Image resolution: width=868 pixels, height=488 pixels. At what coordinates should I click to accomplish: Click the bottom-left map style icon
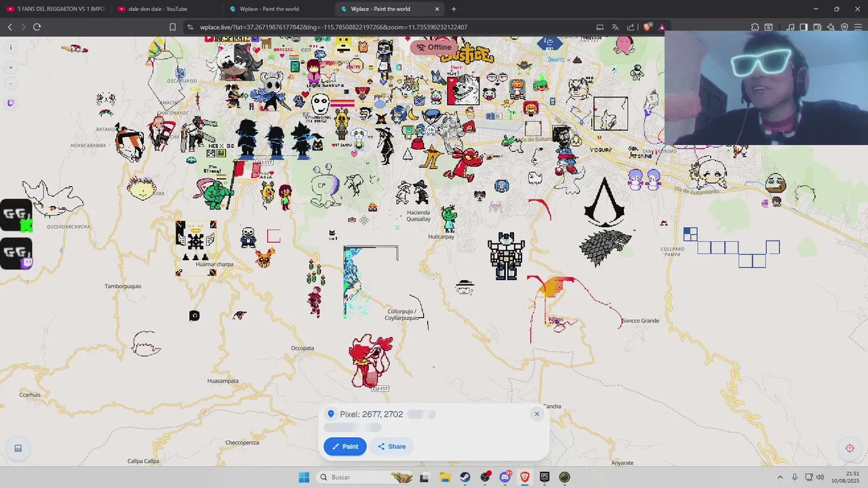point(18,448)
